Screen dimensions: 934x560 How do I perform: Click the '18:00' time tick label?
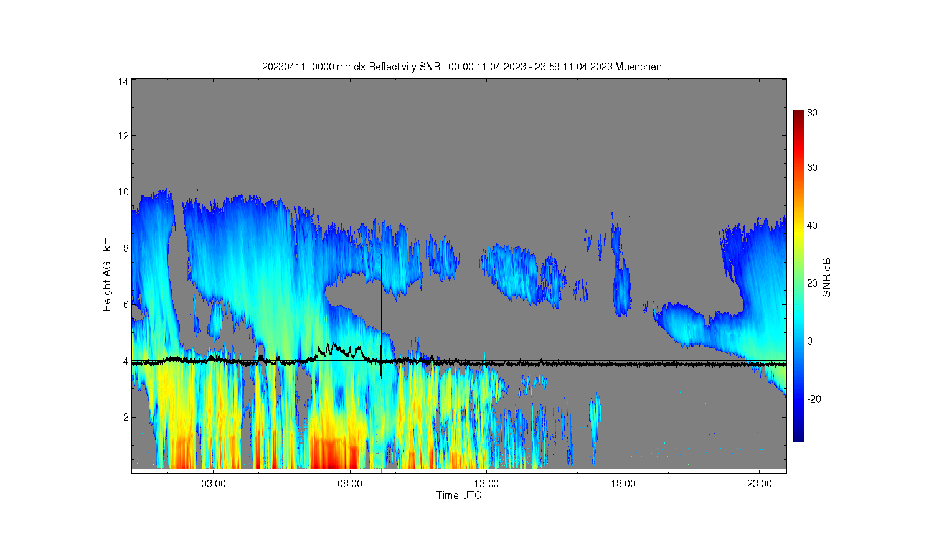[x=623, y=484]
